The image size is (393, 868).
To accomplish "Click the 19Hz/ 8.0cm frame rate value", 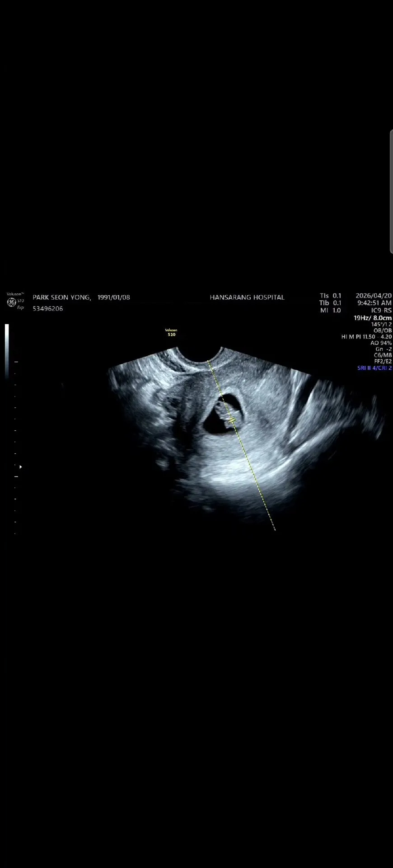I will pos(373,318).
